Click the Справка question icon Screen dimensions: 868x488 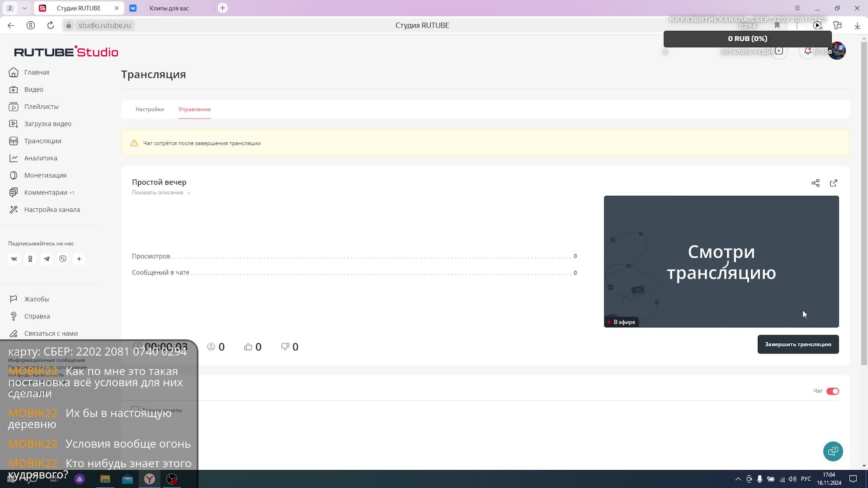coord(14,316)
